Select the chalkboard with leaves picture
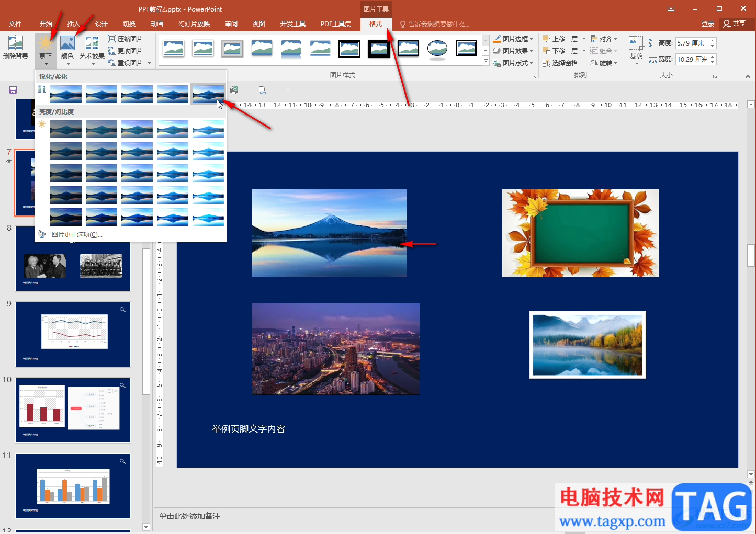The width and height of the screenshot is (756, 534). pyautogui.click(x=580, y=233)
